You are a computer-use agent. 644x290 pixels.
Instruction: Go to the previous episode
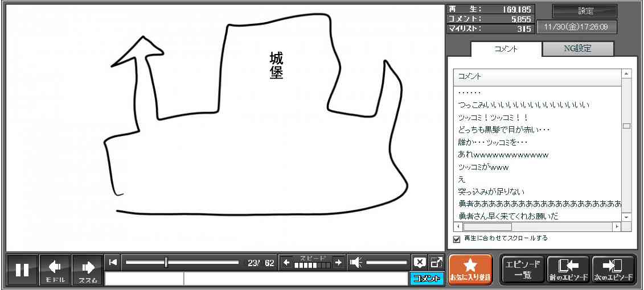568,270
